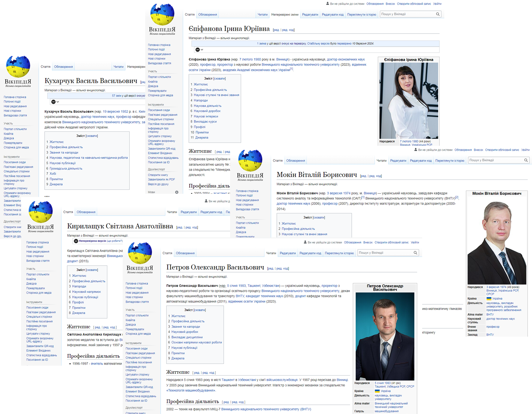Click Wikipedia globe logo on Кирилащук page

(x=40, y=212)
